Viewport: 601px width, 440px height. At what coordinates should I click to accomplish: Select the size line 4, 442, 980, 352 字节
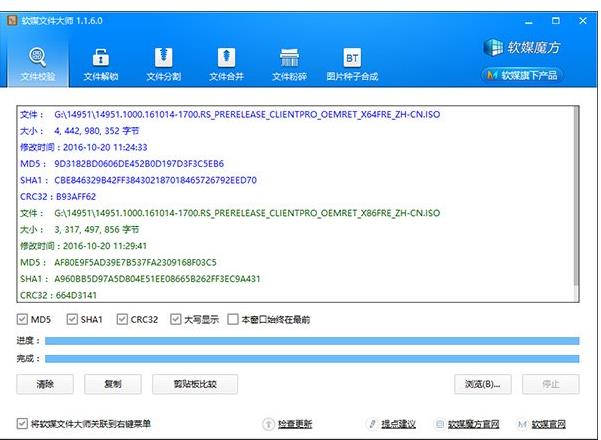(80, 131)
